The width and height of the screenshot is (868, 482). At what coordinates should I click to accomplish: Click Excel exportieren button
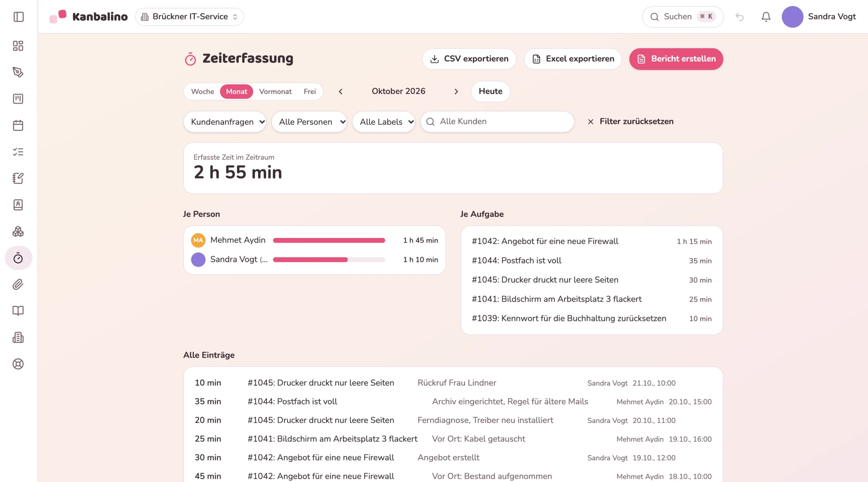point(573,59)
